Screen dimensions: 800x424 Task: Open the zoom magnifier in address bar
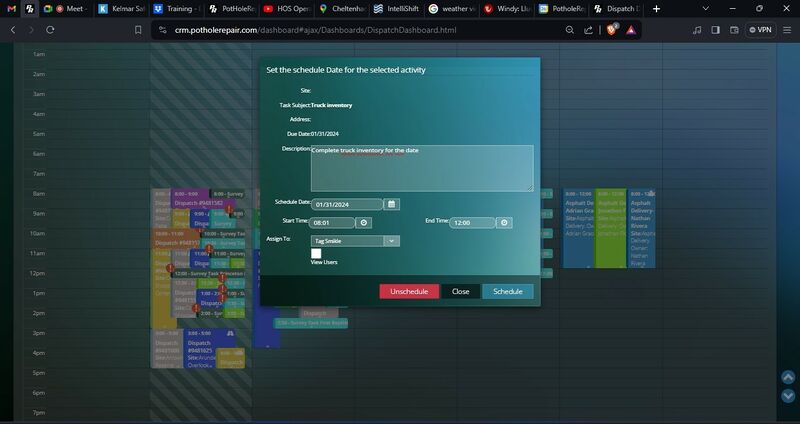pos(570,30)
